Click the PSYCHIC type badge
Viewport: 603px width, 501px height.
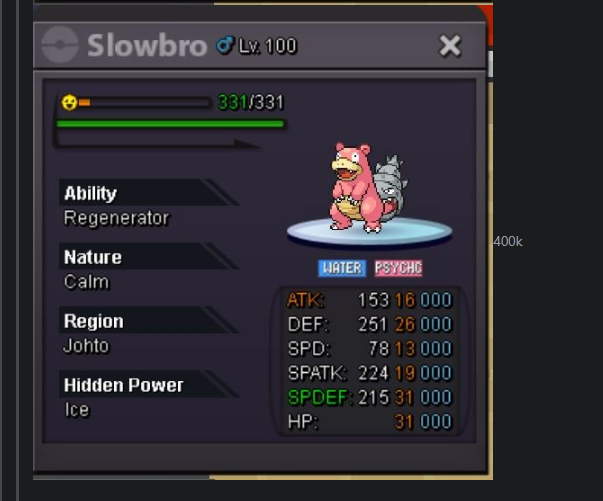click(398, 268)
